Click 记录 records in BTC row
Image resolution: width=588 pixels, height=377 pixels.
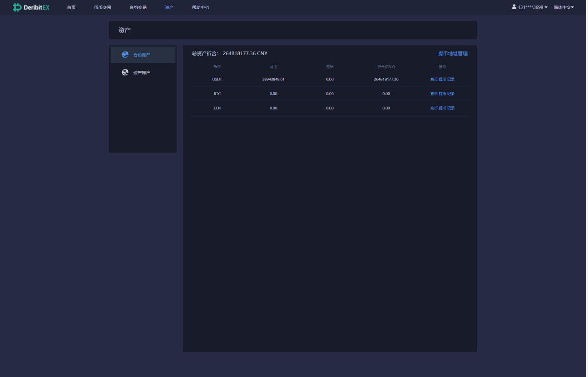point(451,93)
